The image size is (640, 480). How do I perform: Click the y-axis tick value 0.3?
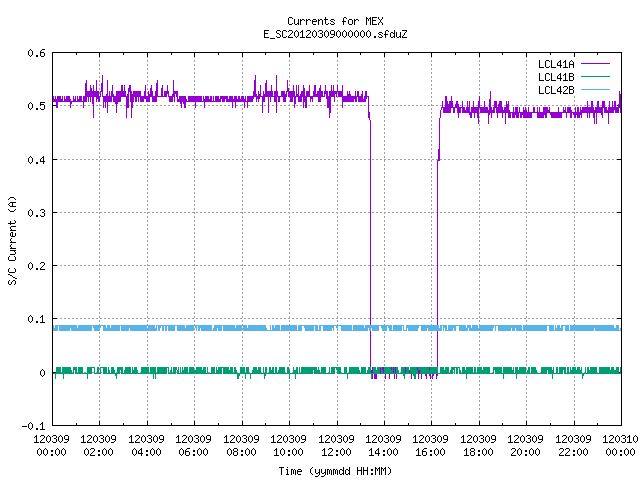pos(36,213)
